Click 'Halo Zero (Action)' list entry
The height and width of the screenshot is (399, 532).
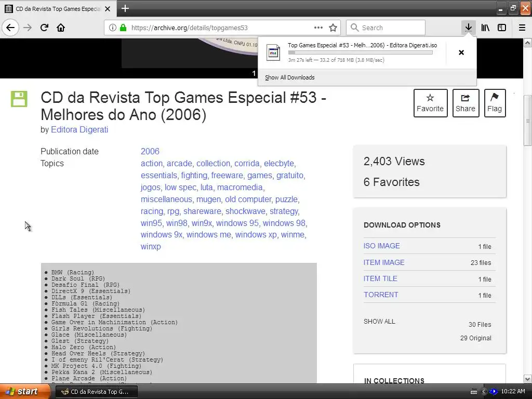click(x=84, y=347)
